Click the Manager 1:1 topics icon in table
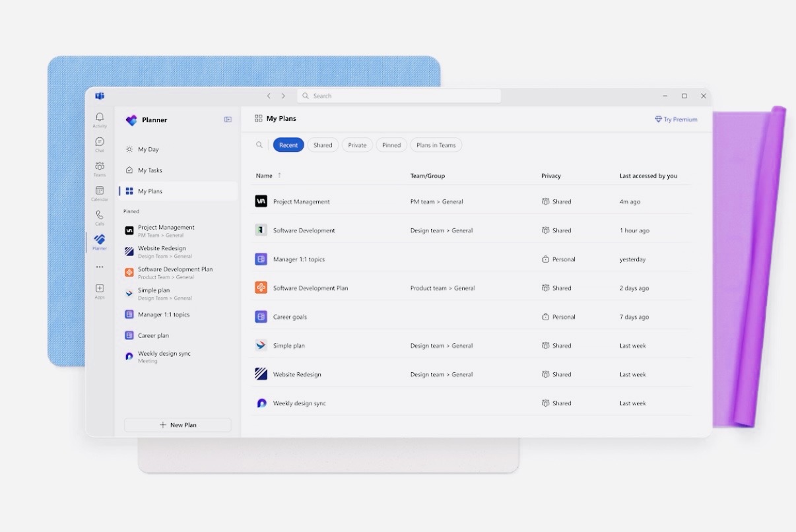 (x=261, y=259)
